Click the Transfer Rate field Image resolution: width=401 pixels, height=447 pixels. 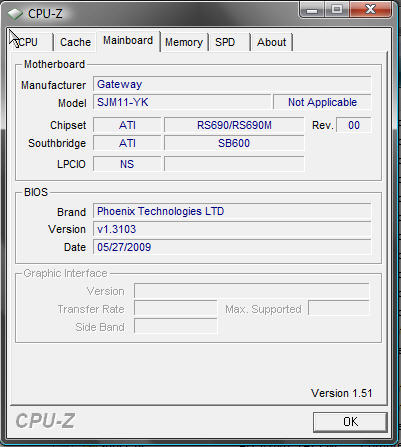[176, 309]
